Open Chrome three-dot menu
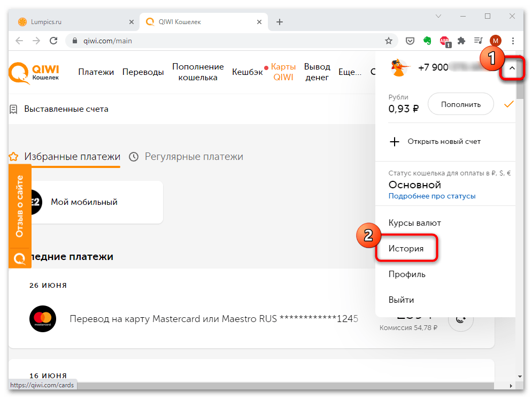The width and height of the screenshot is (532, 398). [x=513, y=41]
